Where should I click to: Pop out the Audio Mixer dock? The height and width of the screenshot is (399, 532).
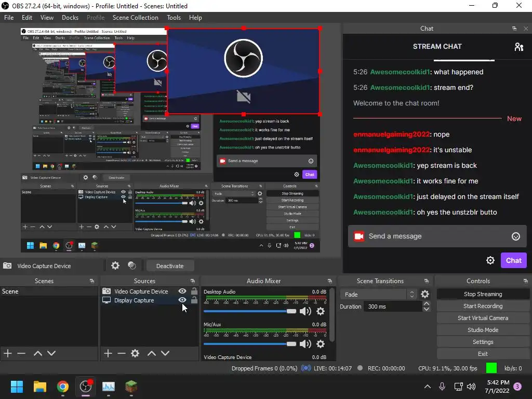(x=329, y=281)
